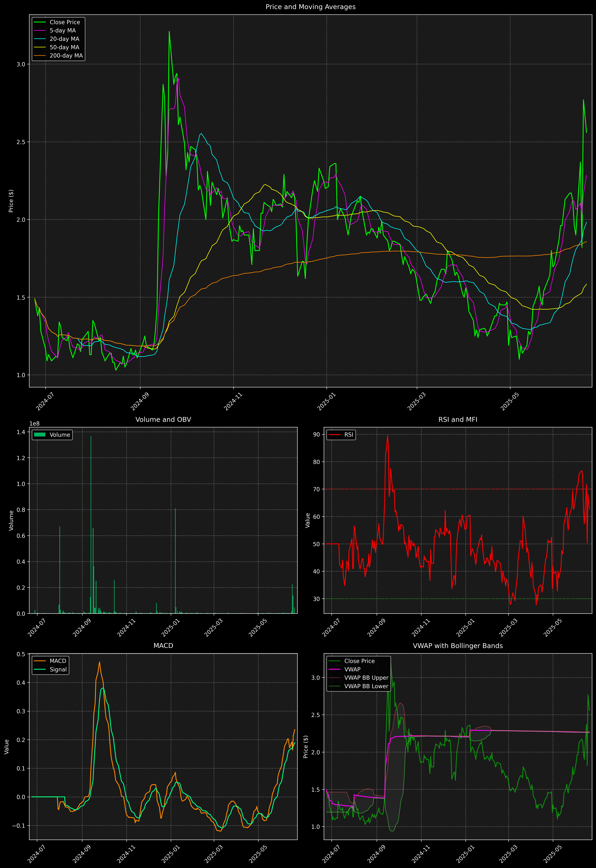Click the 'MACD' chart title
The image size is (596, 868).
163,646
